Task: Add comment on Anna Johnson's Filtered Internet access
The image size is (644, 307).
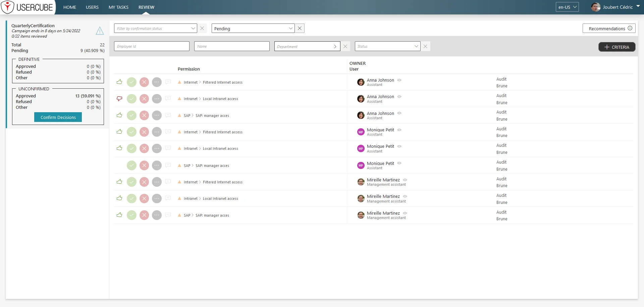Action: [x=168, y=82]
